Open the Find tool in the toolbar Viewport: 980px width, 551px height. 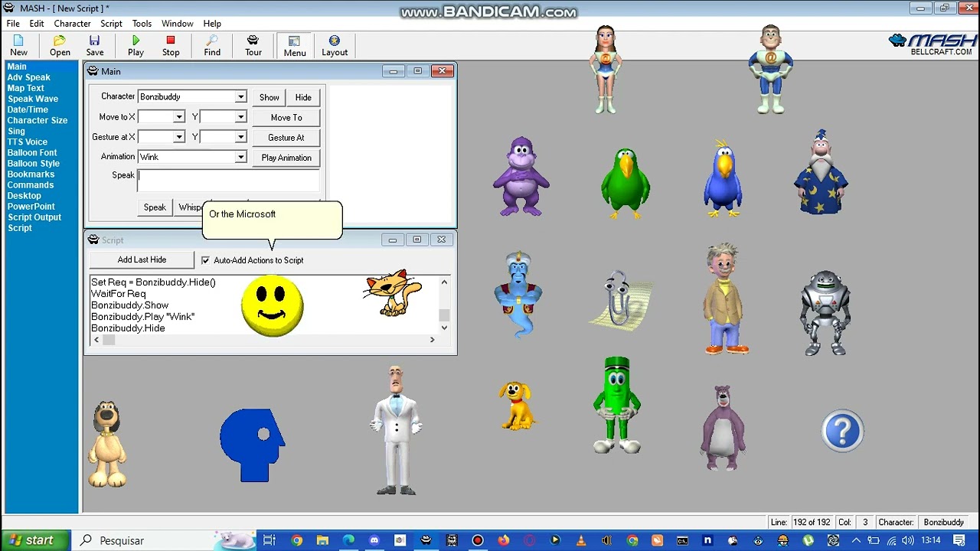(212, 45)
